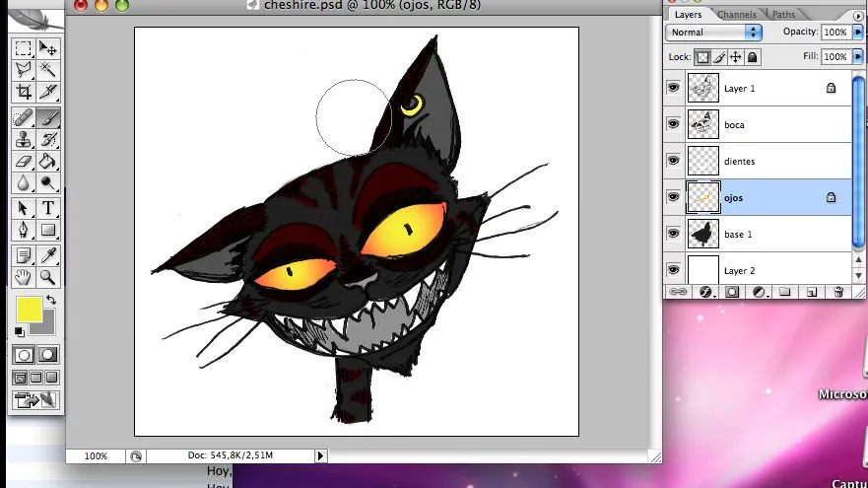This screenshot has width=868, height=488.
Task: Hide the boca layer
Action: [673, 124]
